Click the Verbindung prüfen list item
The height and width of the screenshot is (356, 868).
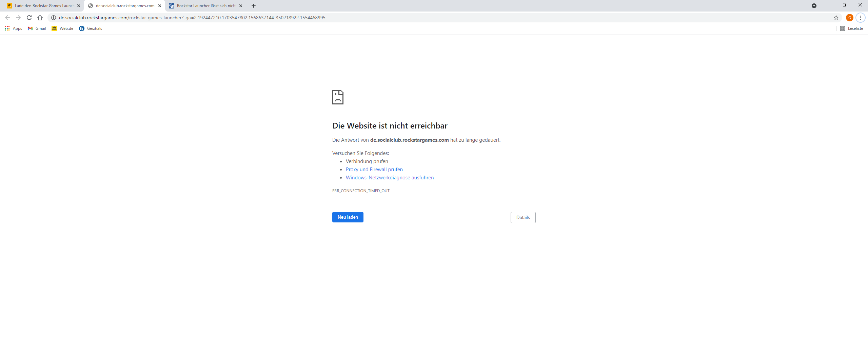[367, 161]
